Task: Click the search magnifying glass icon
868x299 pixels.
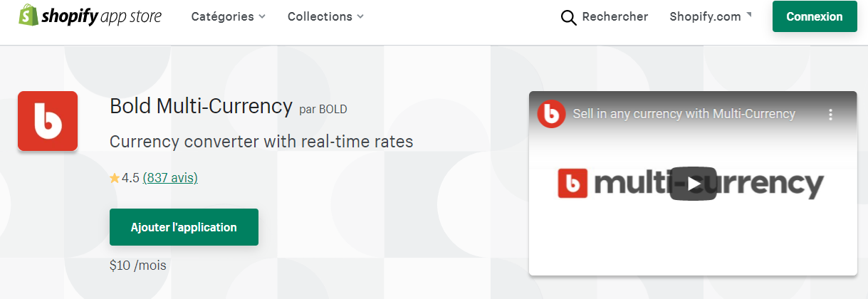Action: pos(568,17)
